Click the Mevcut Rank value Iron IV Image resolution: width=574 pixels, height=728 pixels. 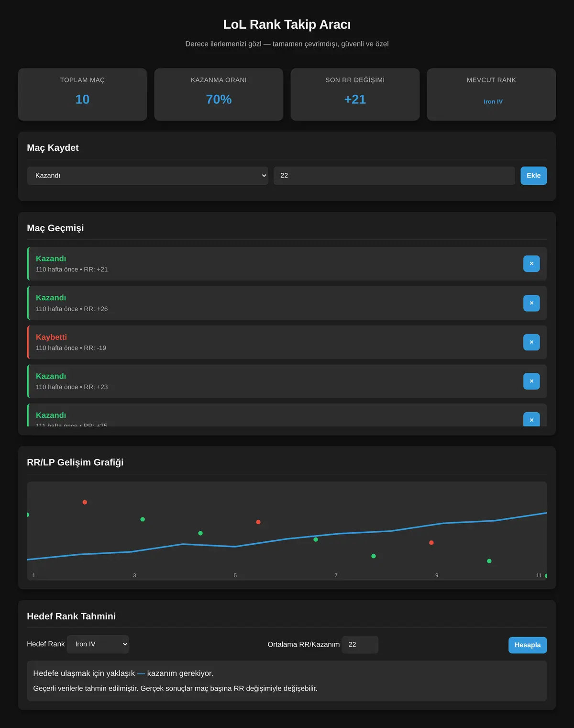[493, 101]
